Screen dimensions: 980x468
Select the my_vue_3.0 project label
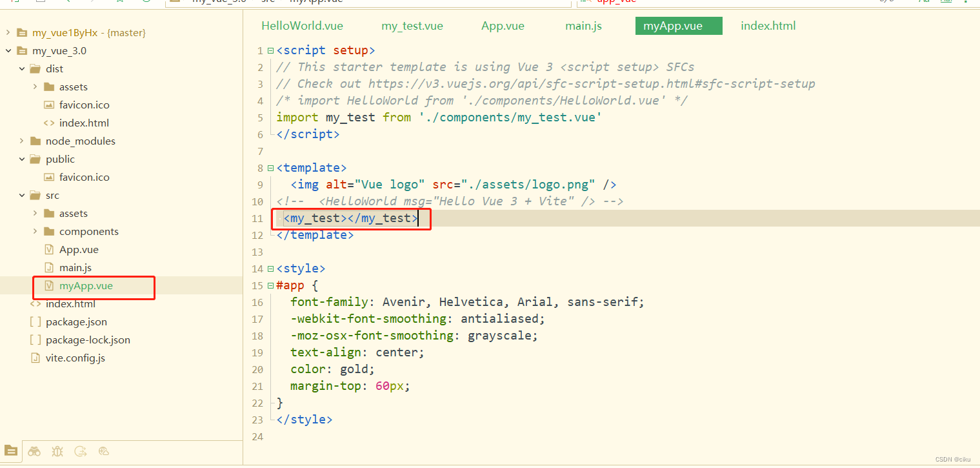[x=59, y=50]
